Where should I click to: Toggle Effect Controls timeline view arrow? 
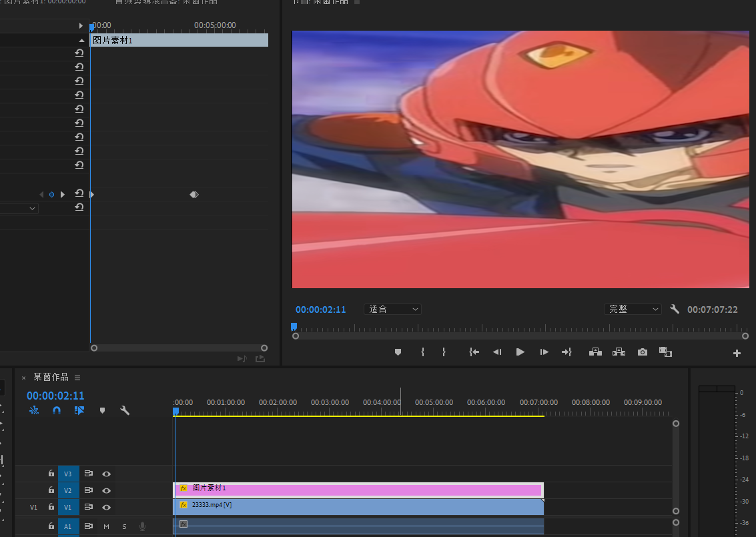[81, 25]
